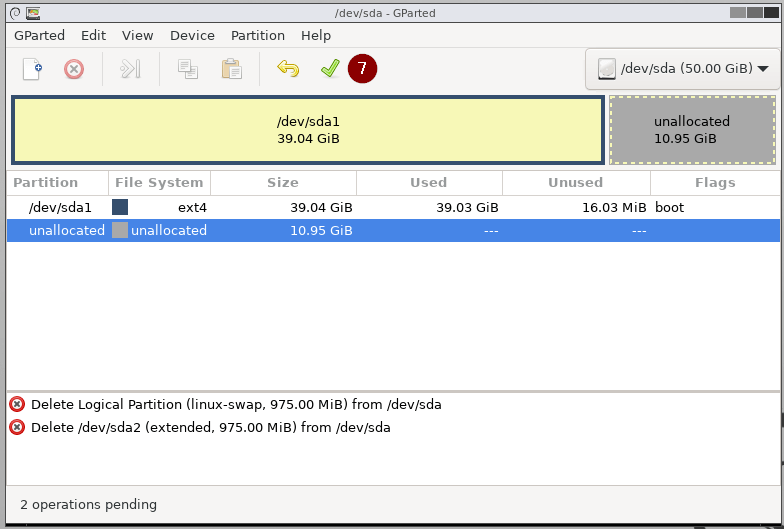The image size is (784, 529).
Task: Click the Resize/Move toolbar icon
Action: 130,69
